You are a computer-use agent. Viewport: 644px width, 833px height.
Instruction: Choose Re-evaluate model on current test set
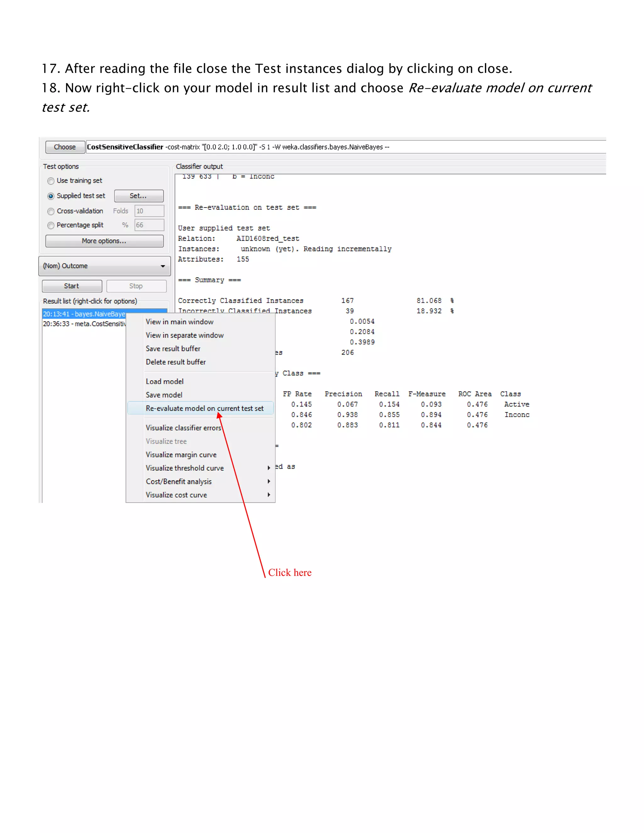[204, 409]
